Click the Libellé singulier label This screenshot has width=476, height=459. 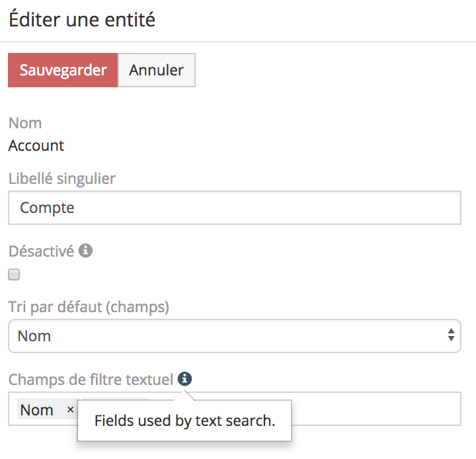pos(62,178)
